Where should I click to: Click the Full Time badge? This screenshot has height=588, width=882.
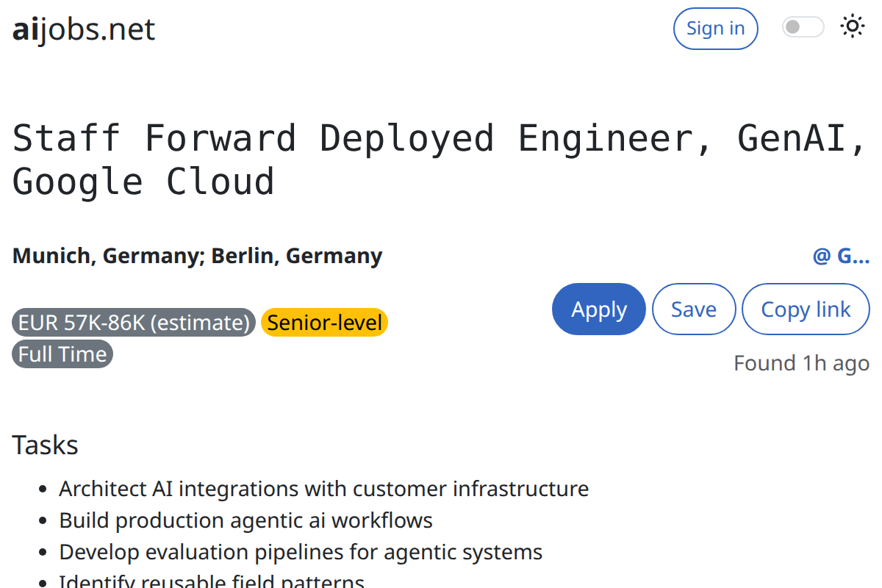coord(62,354)
